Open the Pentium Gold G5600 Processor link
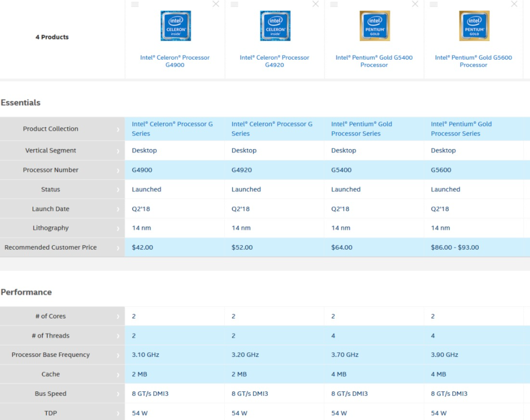This screenshot has height=420, width=530. [474, 61]
